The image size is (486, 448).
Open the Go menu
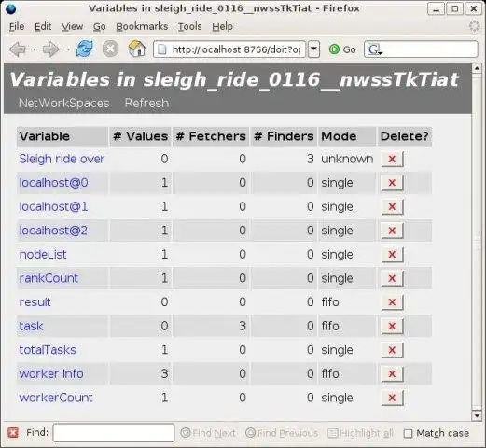(x=100, y=27)
